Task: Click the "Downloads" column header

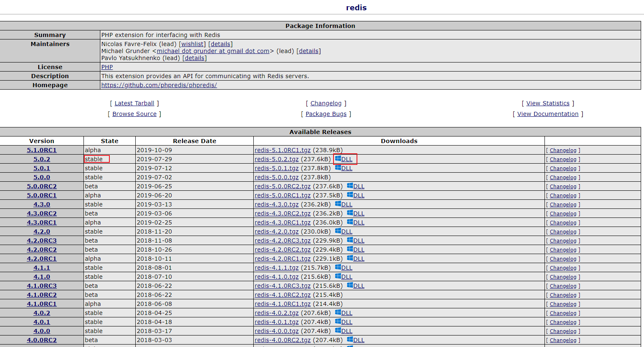Action: (399, 141)
